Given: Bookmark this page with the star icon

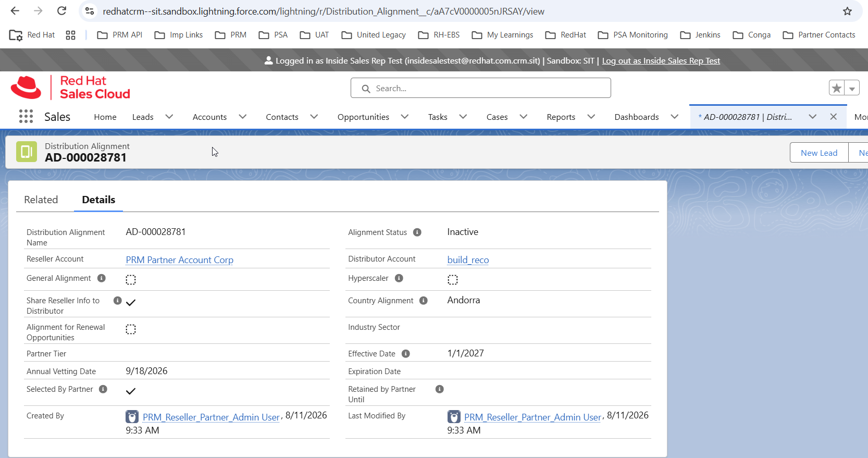Looking at the screenshot, I should tap(848, 11).
